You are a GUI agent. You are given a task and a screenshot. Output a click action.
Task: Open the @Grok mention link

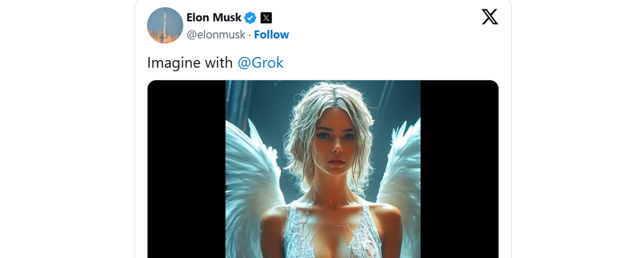click(x=260, y=63)
